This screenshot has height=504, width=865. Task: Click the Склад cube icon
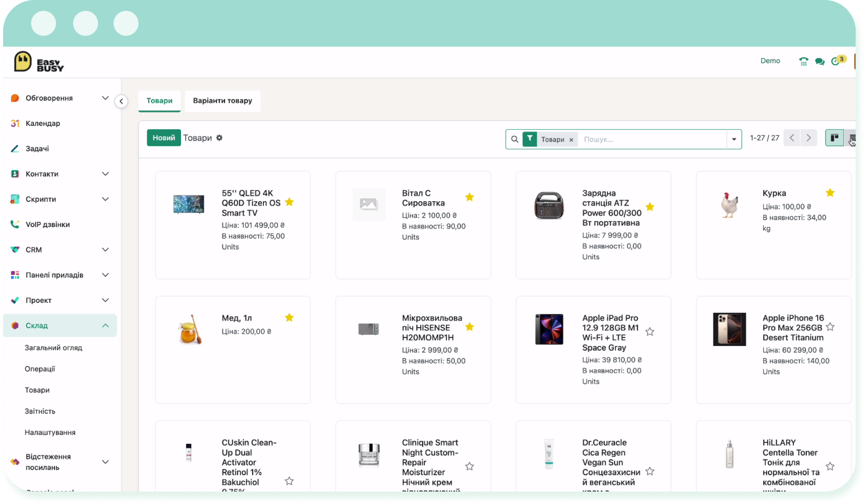coord(15,326)
